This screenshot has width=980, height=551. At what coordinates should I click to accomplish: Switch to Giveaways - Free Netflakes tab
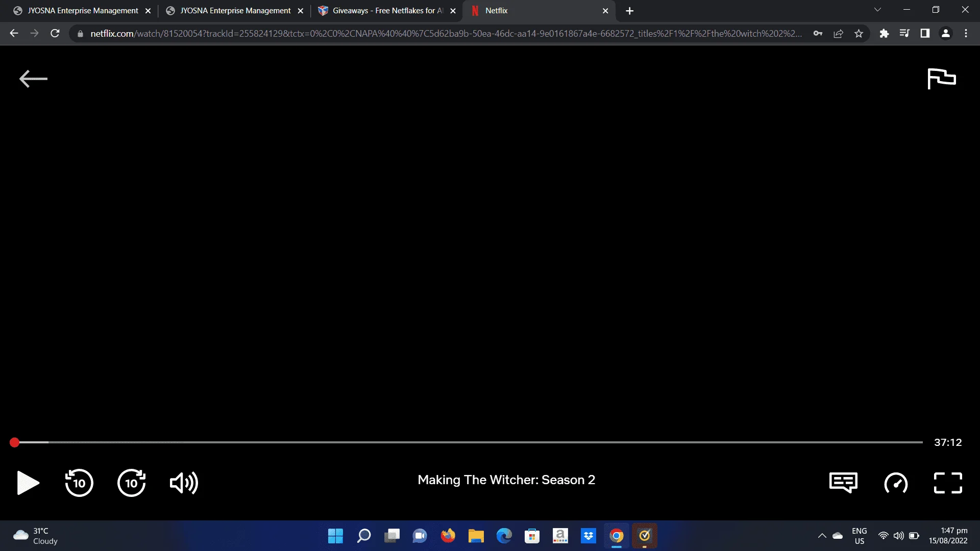click(x=388, y=11)
